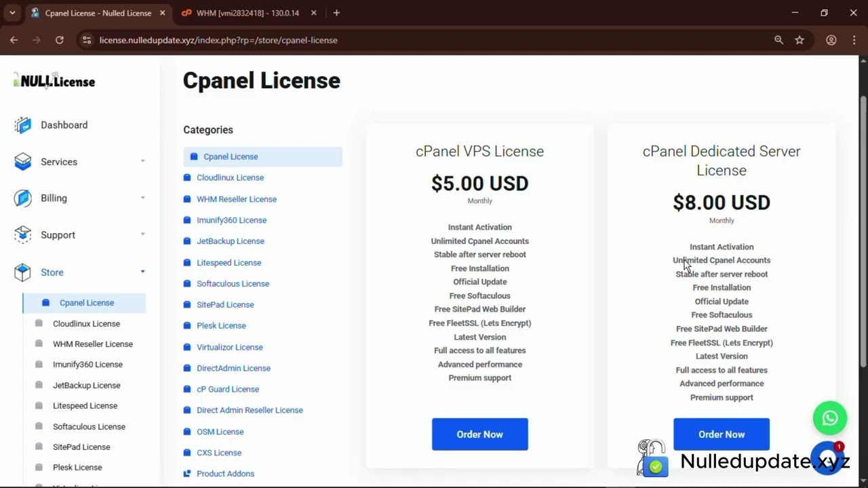Open Direct Admin Reseller License category
The image size is (868, 488).
tap(250, 411)
